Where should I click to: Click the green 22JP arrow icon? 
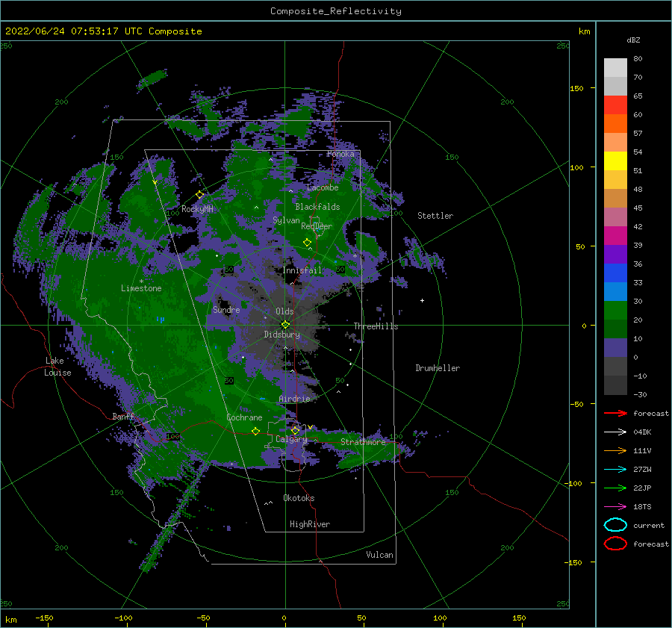pyautogui.click(x=615, y=488)
